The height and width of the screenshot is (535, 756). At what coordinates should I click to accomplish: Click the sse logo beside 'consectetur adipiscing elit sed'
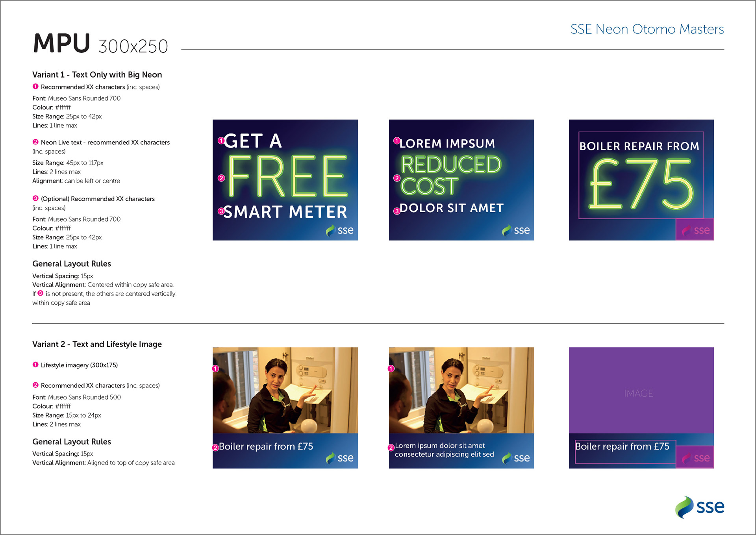coord(516,458)
